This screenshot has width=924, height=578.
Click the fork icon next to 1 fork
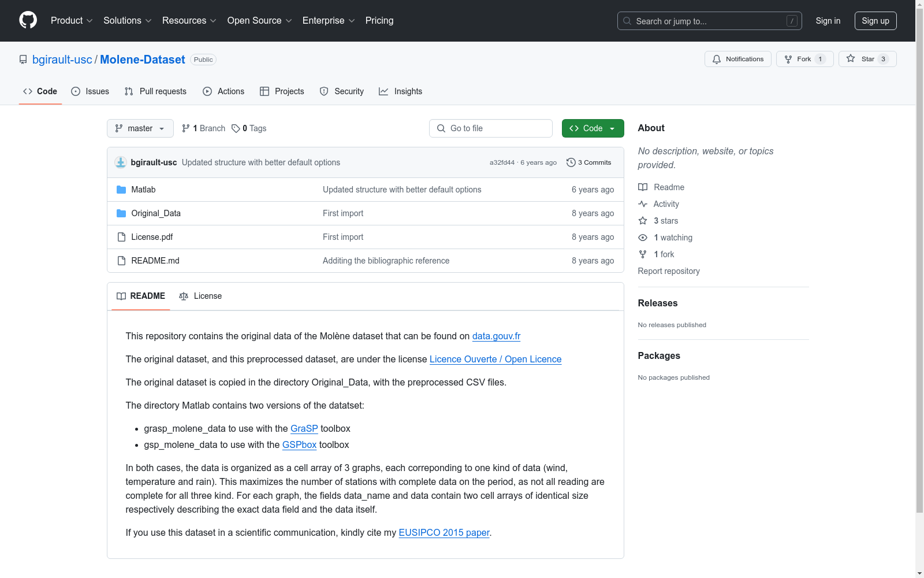click(x=643, y=254)
